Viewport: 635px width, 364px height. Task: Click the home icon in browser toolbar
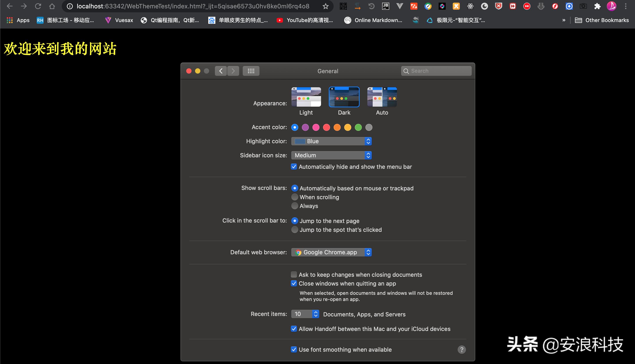coord(52,6)
